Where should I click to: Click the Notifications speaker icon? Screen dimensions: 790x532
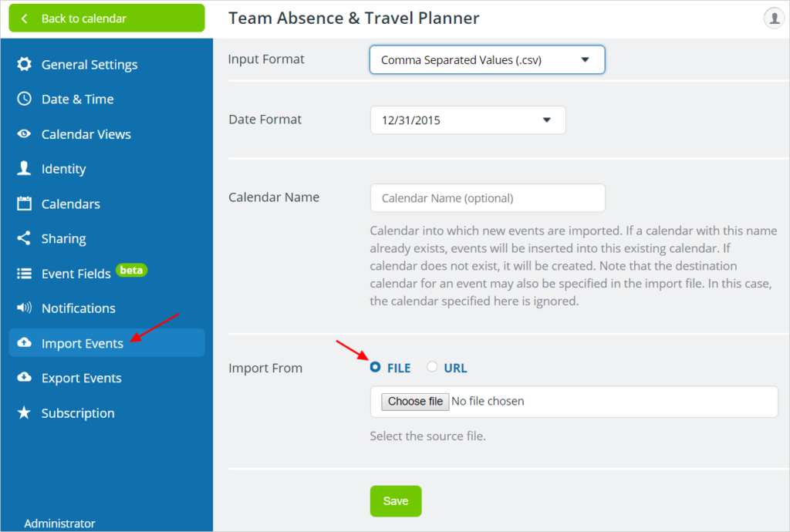(24, 308)
